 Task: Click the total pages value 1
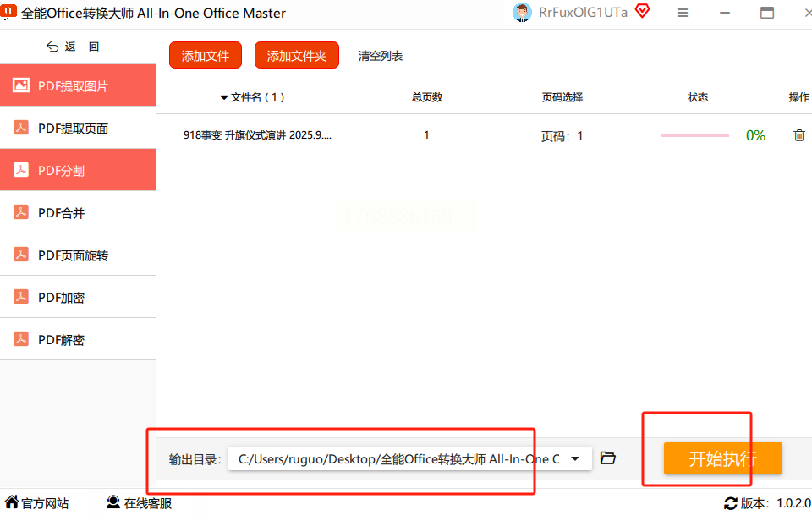coord(426,135)
